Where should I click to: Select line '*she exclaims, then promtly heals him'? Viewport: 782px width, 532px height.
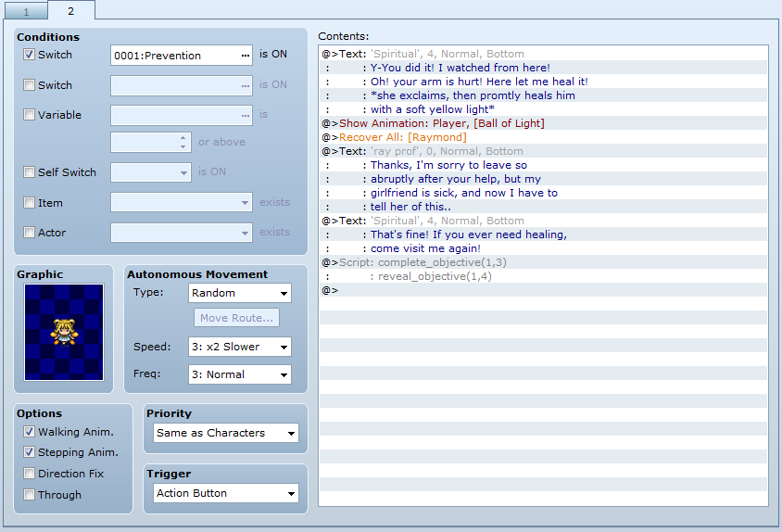[x=543, y=95]
